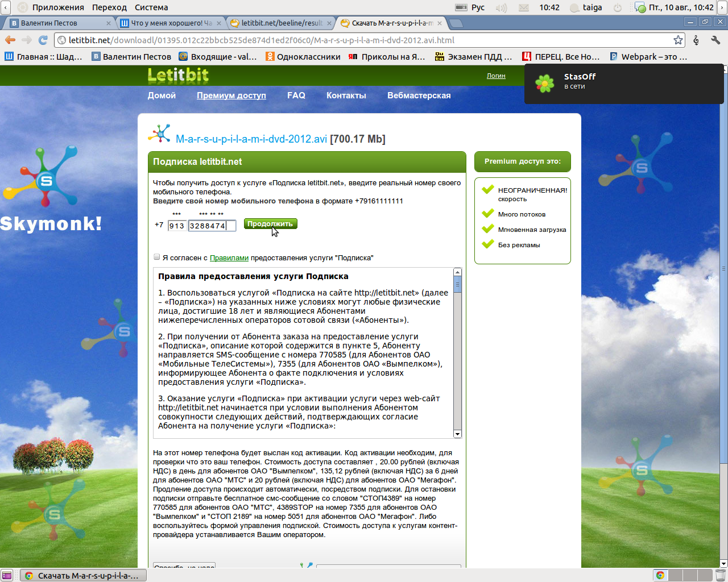Click the show-desktop icon in the bottom panel
The width and height of the screenshot is (728, 582).
(x=7, y=575)
